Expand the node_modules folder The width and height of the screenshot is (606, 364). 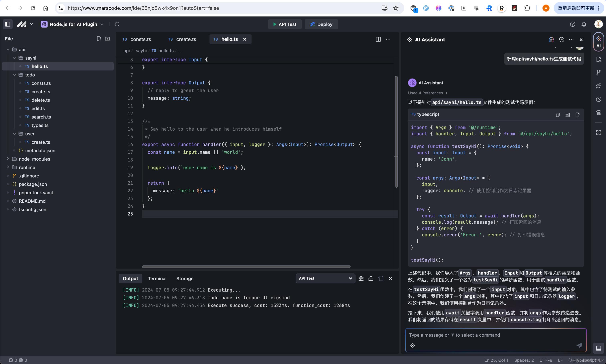click(x=8, y=159)
